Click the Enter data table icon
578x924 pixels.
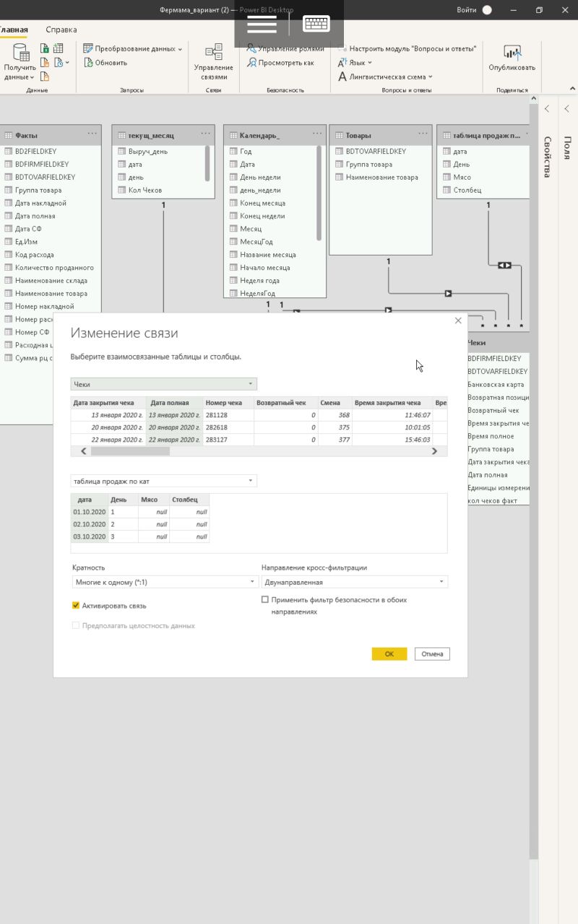pyautogui.click(x=59, y=48)
